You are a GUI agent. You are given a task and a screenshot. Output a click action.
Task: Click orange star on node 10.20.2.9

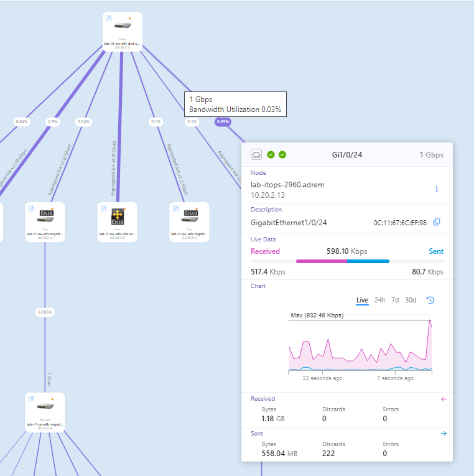[52, 399]
